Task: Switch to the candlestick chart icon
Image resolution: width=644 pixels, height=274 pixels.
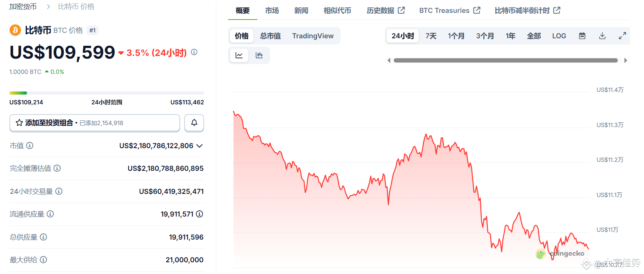Action: click(x=259, y=55)
